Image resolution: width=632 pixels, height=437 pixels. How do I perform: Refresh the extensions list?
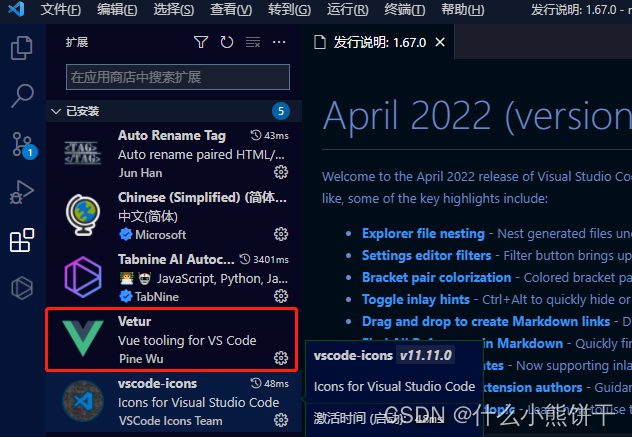pos(227,42)
